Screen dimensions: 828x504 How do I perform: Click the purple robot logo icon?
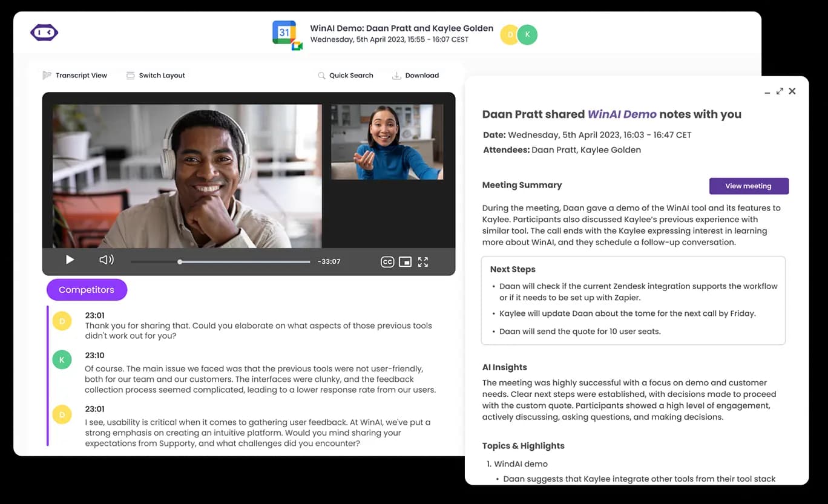(x=44, y=33)
